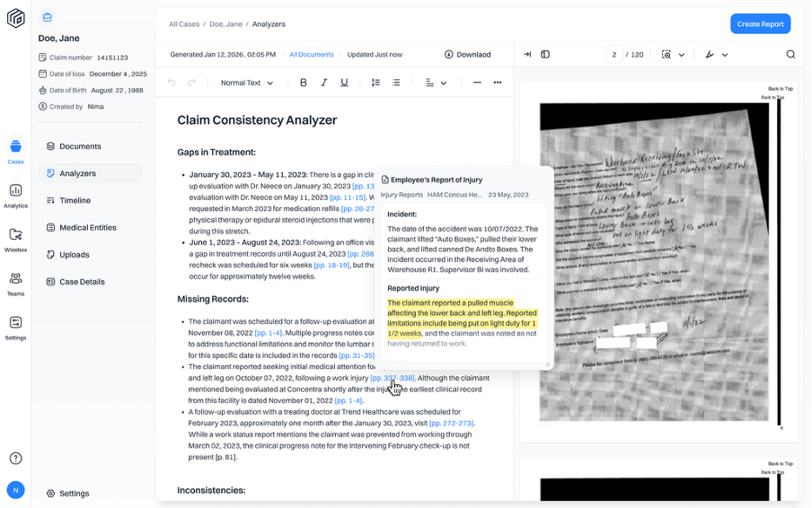Toggle italic formatting
This screenshot has width=812, height=508.
pos(323,83)
